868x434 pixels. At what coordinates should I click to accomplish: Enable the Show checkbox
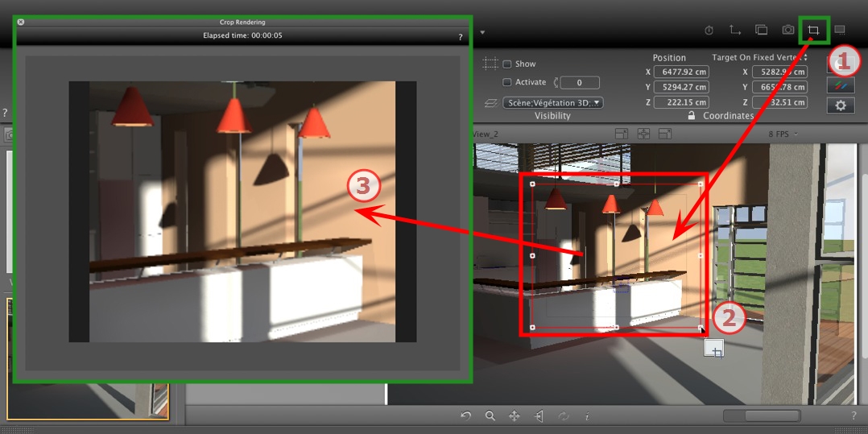(x=506, y=64)
